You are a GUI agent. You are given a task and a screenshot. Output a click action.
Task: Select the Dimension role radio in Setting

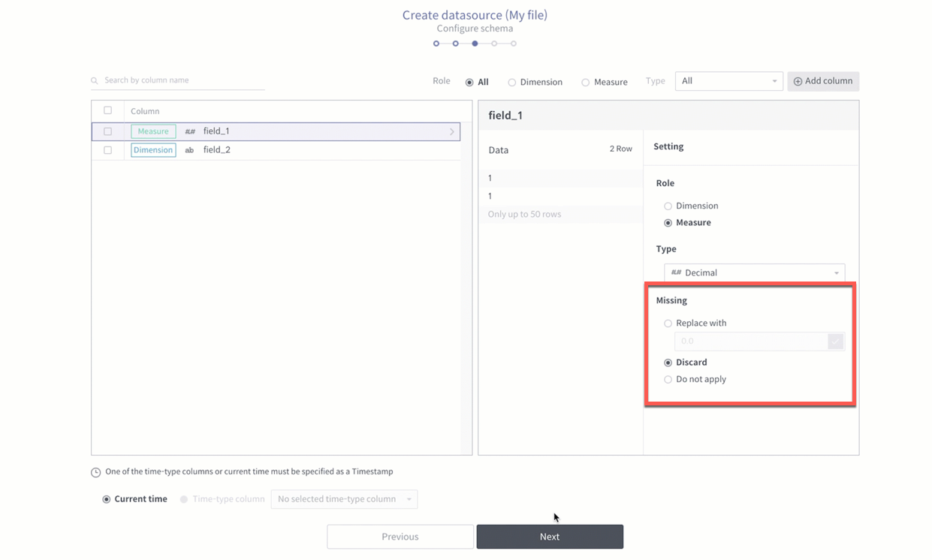tap(668, 206)
